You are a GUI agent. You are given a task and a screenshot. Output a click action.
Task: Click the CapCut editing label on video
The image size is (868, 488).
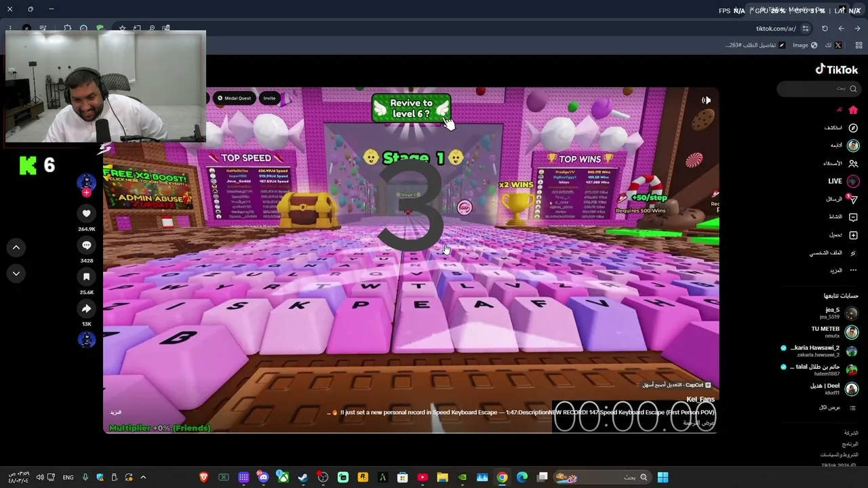pyautogui.click(x=677, y=385)
